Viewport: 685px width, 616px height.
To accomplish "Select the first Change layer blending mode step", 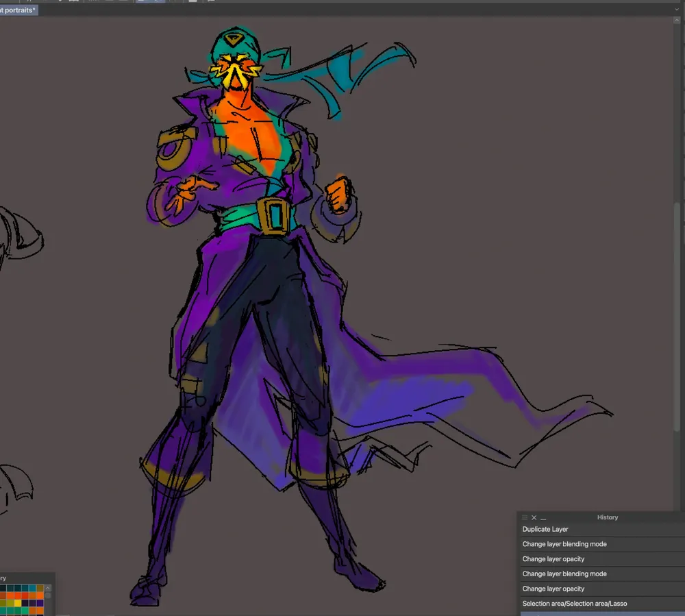I will point(564,544).
